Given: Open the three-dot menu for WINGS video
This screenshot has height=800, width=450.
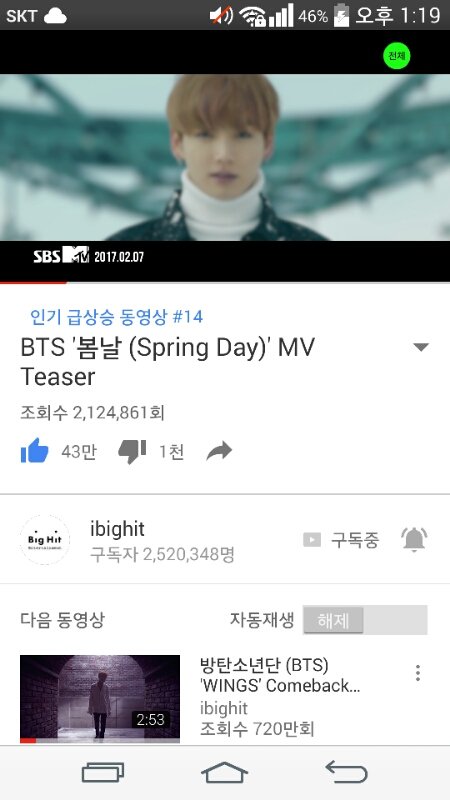Looking at the screenshot, I should (418, 673).
